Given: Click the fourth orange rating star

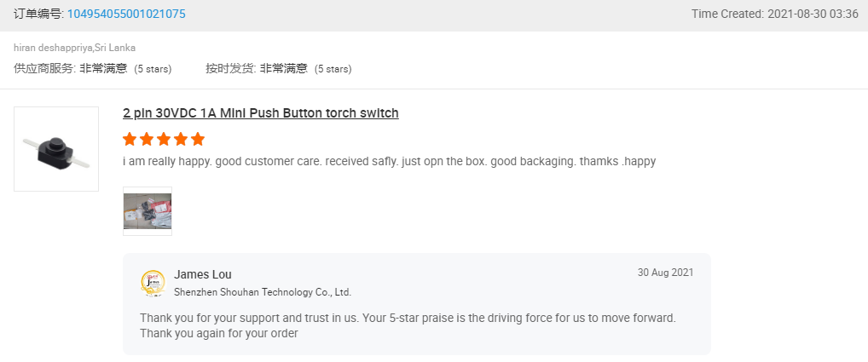Looking at the screenshot, I should pos(181,139).
